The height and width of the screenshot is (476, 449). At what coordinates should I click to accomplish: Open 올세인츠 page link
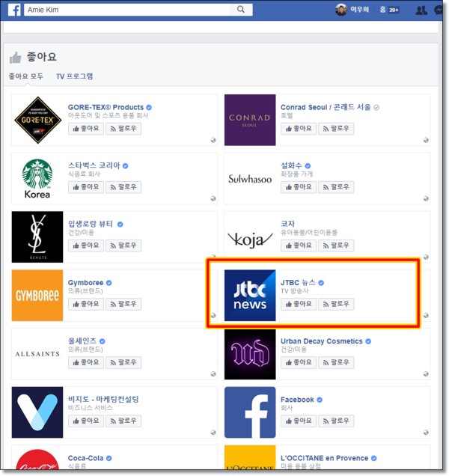pyautogui.click(x=82, y=341)
